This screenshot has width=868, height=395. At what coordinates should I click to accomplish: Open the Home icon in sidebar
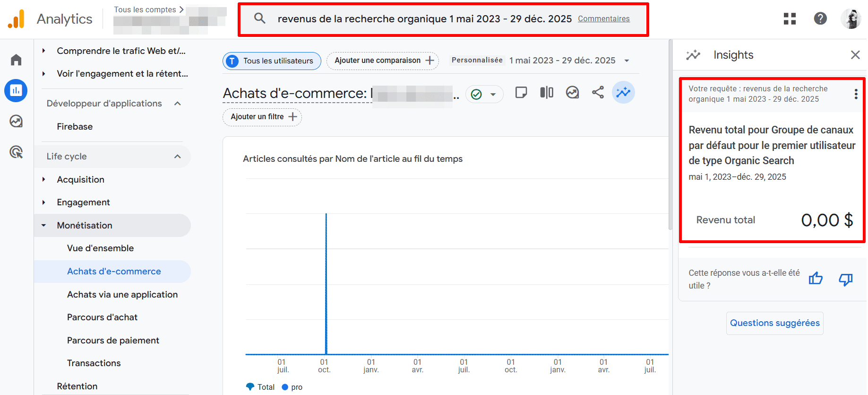16,60
